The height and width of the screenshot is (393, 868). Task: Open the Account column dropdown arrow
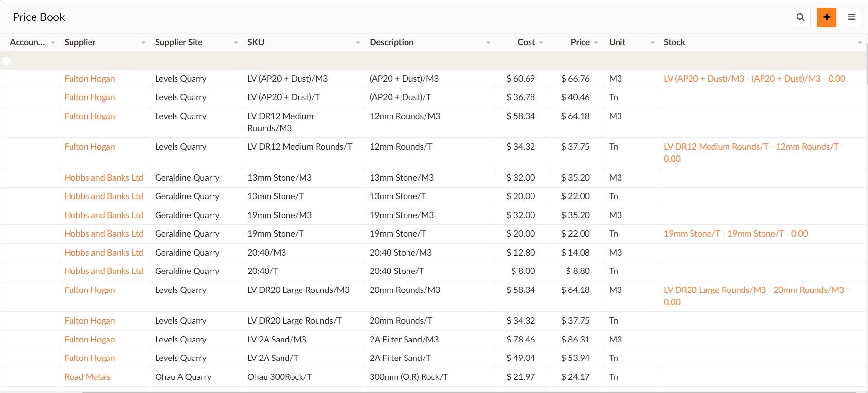click(x=53, y=43)
